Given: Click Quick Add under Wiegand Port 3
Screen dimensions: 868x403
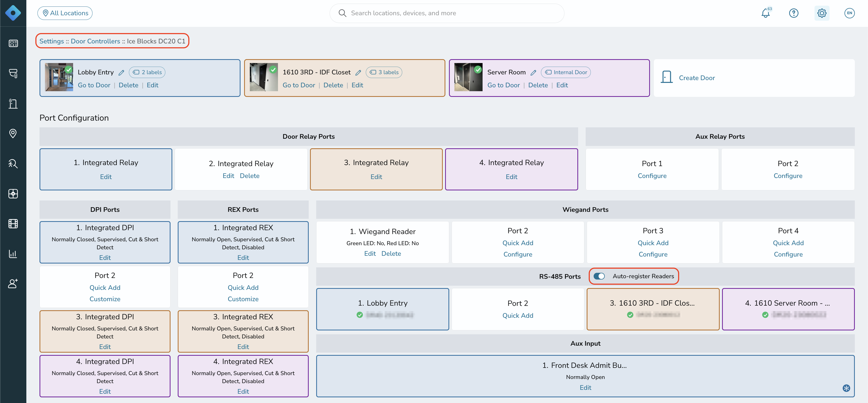Looking at the screenshot, I should [x=653, y=243].
